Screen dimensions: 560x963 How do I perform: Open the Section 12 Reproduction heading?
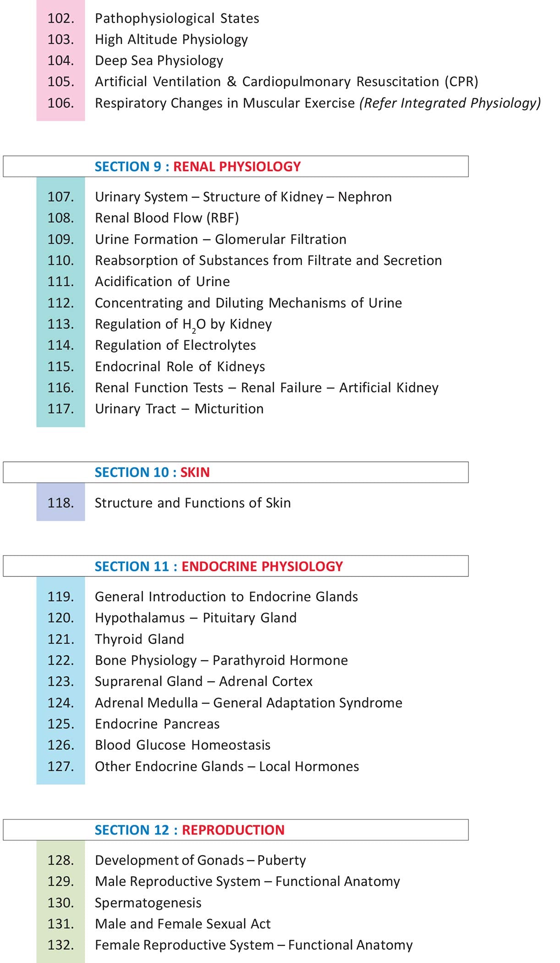[x=189, y=830]
